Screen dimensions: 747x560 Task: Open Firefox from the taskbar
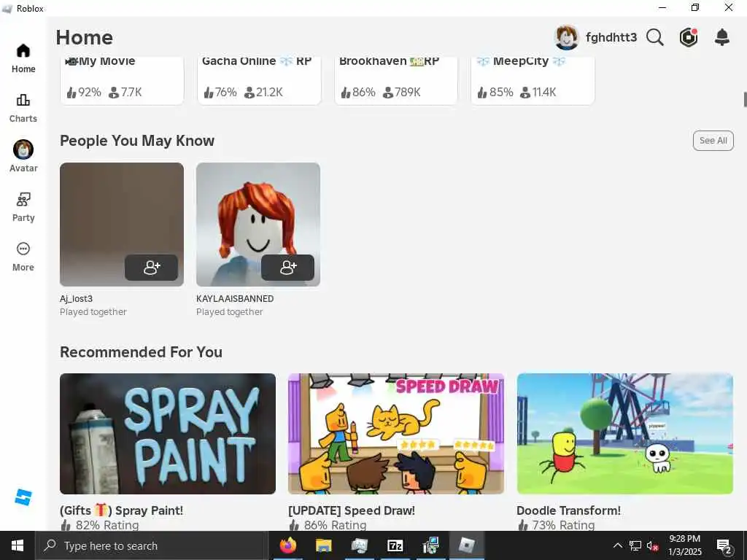click(x=287, y=545)
